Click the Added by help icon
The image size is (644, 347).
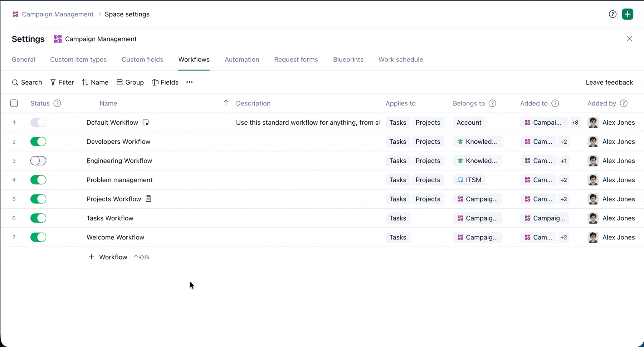click(x=624, y=103)
